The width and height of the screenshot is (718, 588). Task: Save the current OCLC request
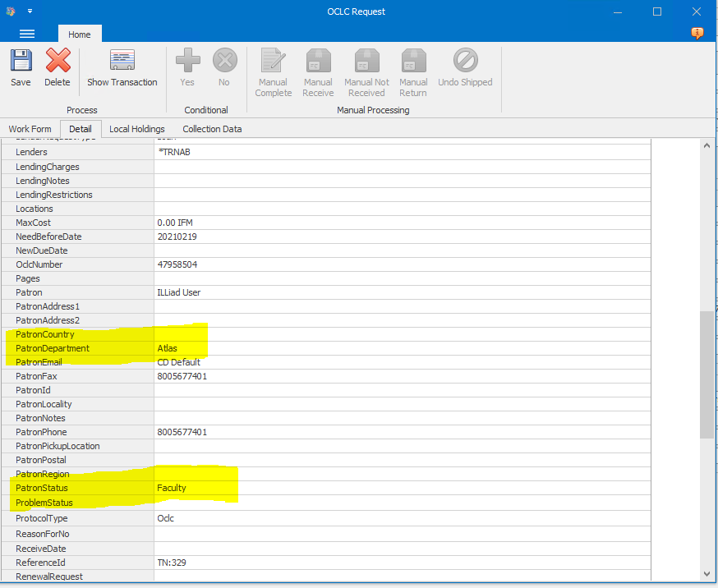21,69
